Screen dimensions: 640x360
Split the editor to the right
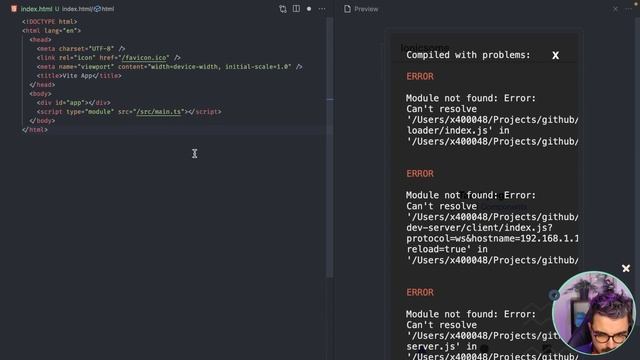pos(296,9)
